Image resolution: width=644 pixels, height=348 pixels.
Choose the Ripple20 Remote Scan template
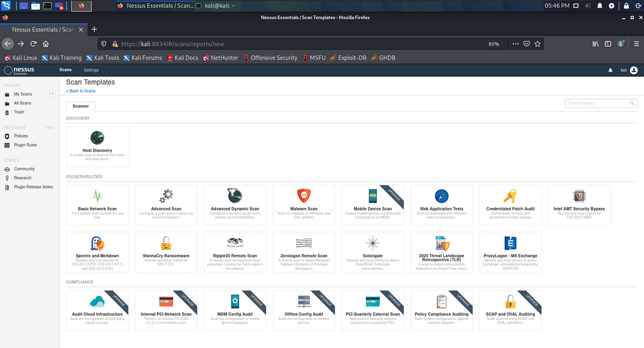point(235,252)
